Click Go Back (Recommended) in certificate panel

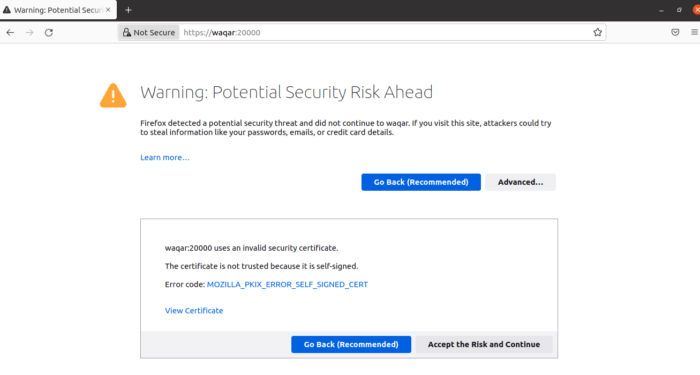pos(351,345)
